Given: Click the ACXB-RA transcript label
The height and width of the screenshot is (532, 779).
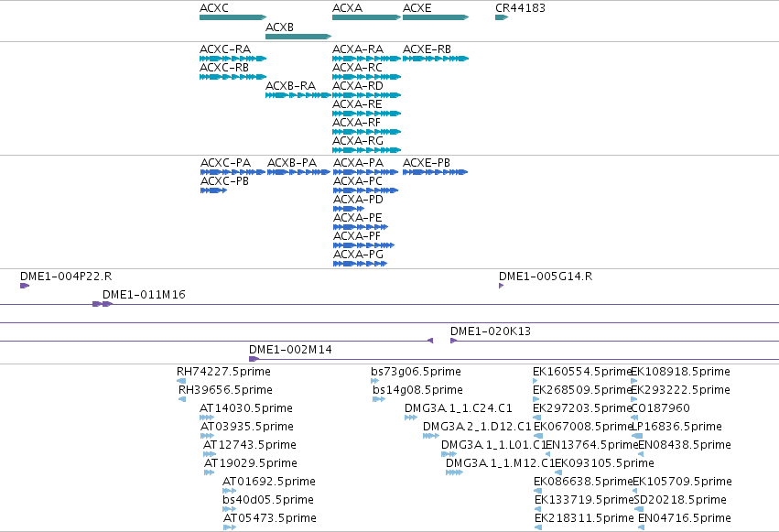Looking at the screenshot, I should point(290,86).
